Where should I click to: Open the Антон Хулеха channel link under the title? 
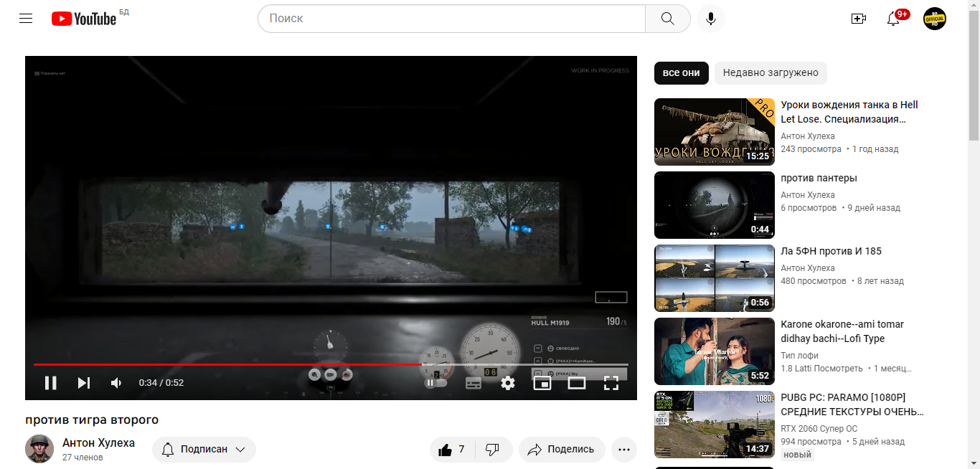pyautogui.click(x=98, y=443)
